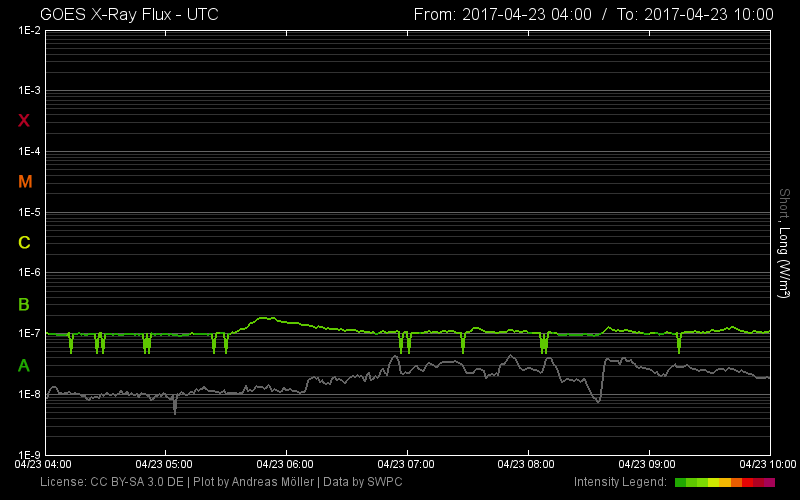This screenshot has height=500, width=800.
Task: Click the '04/23 04:00' time axis label
Action: click(x=43, y=464)
